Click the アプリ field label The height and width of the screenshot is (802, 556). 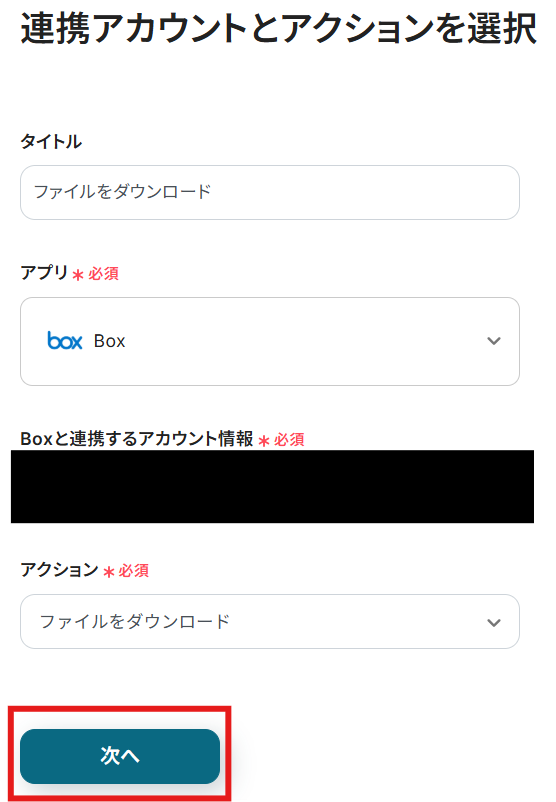coord(44,272)
